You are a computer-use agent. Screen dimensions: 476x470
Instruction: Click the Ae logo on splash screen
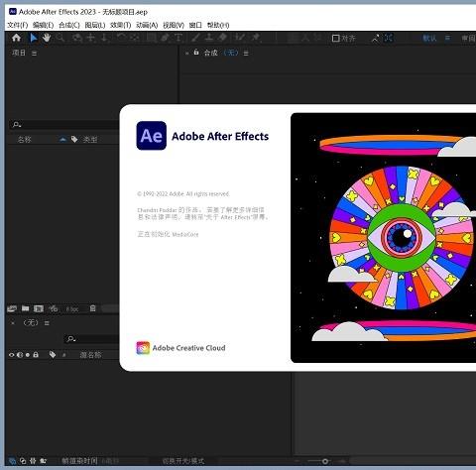click(x=152, y=136)
